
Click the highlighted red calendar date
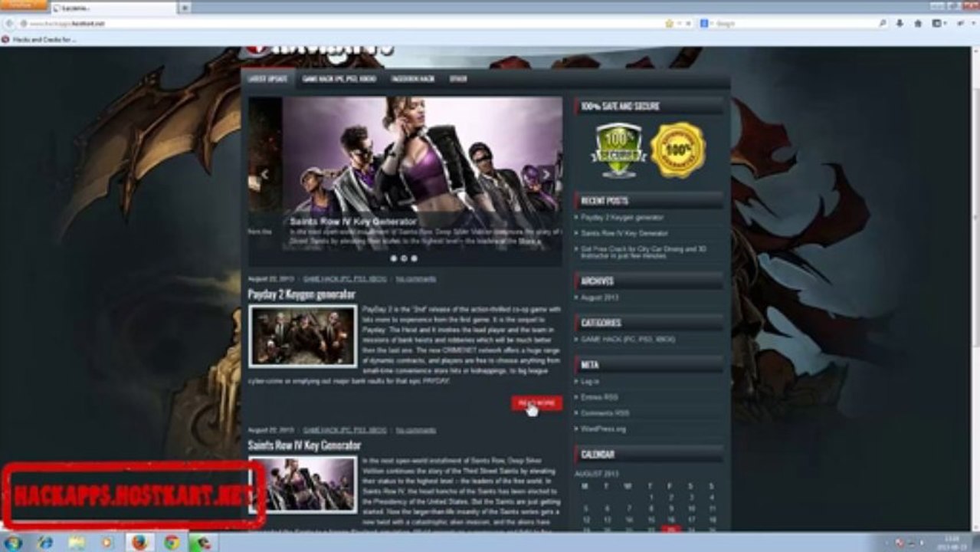click(672, 529)
